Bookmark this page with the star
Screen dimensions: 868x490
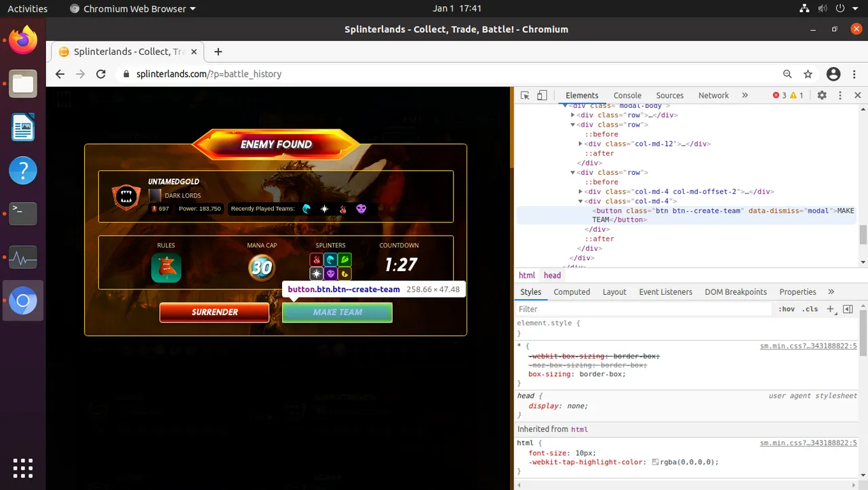point(808,74)
